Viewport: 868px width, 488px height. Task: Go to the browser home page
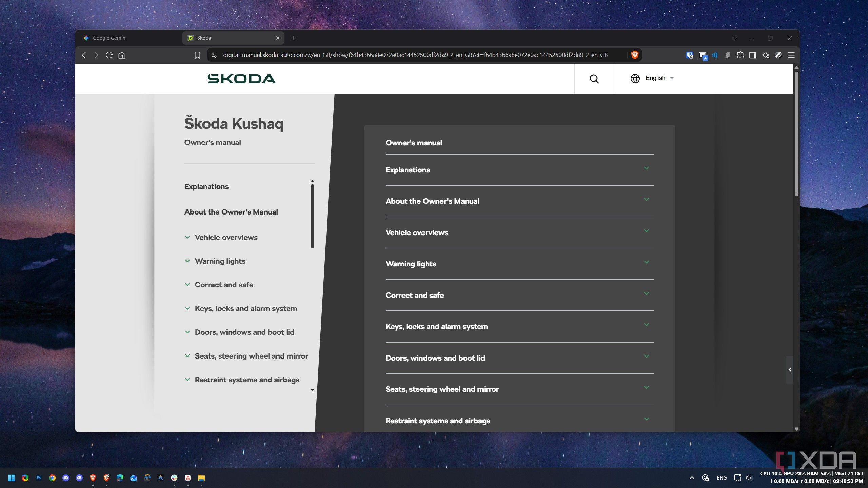[x=122, y=55]
